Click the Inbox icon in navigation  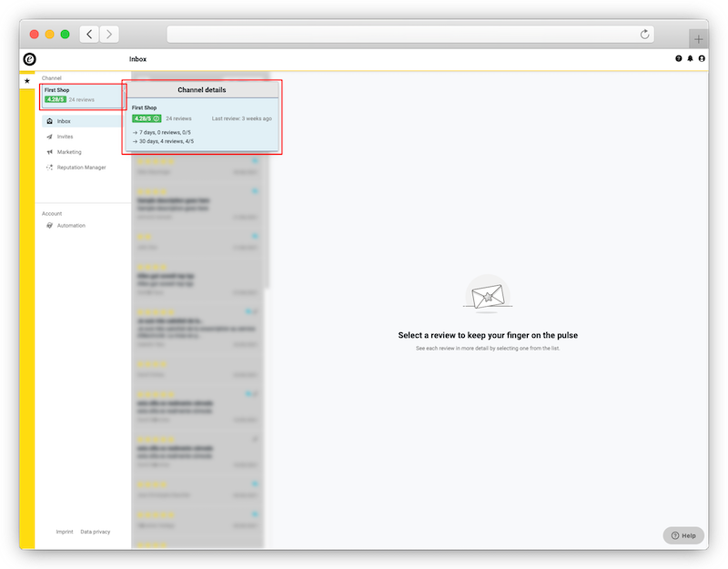[x=50, y=121]
